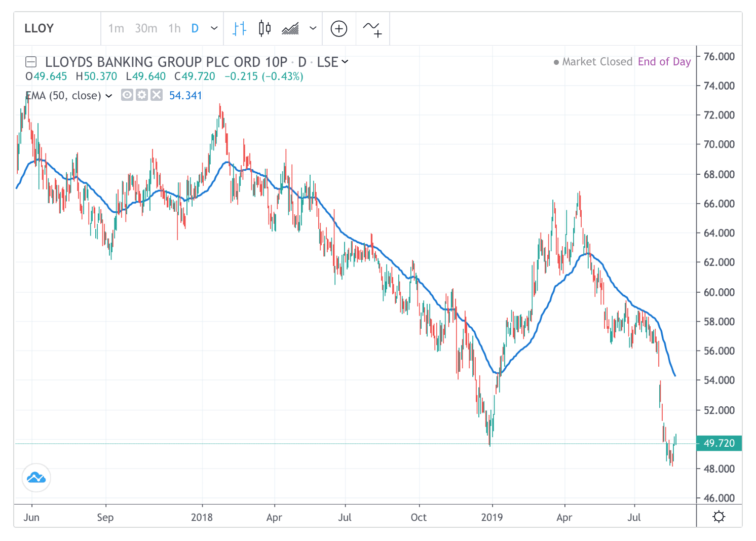756x541 pixels.
Task: Click the open value O49.645
Action: pyautogui.click(x=46, y=76)
